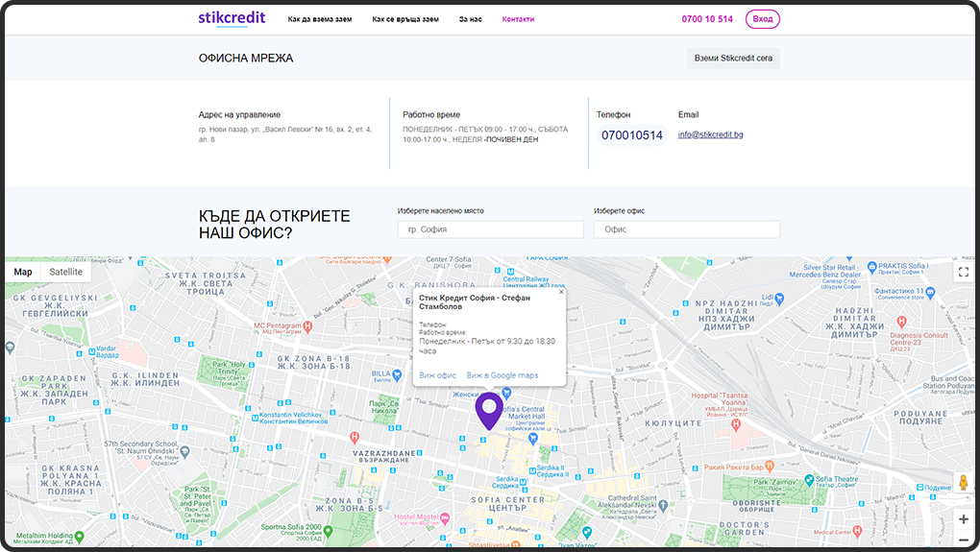The width and height of the screenshot is (980, 552).
Task: Open the гр. София city dropdown
Action: [491, 229]
